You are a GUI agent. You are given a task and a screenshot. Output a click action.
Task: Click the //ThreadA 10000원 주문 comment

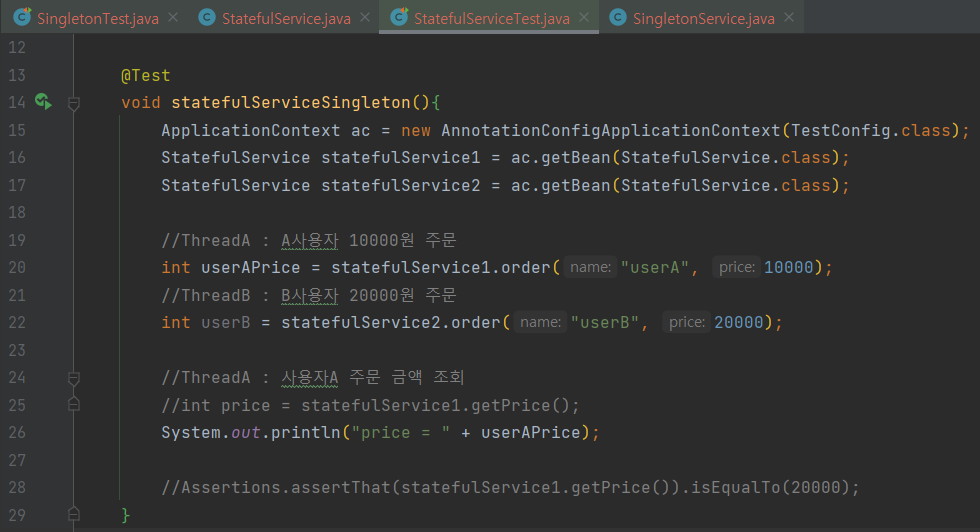(309, 241)
